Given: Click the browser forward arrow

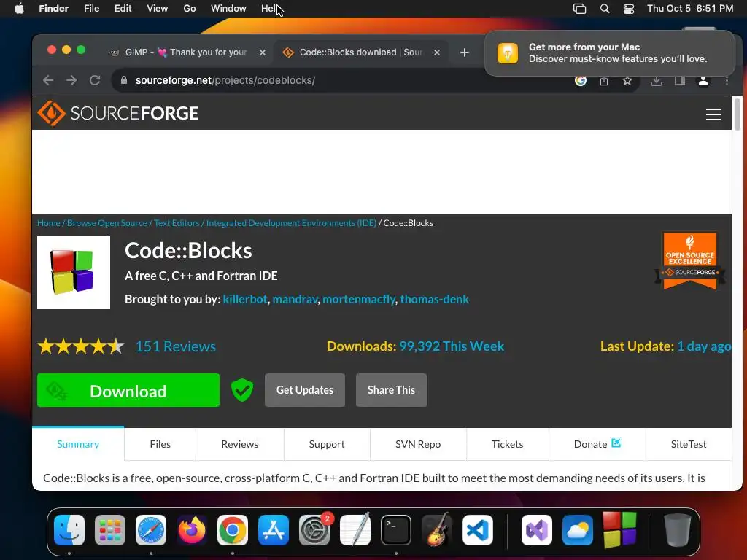Looking at the screenshot, I should 71,80.
